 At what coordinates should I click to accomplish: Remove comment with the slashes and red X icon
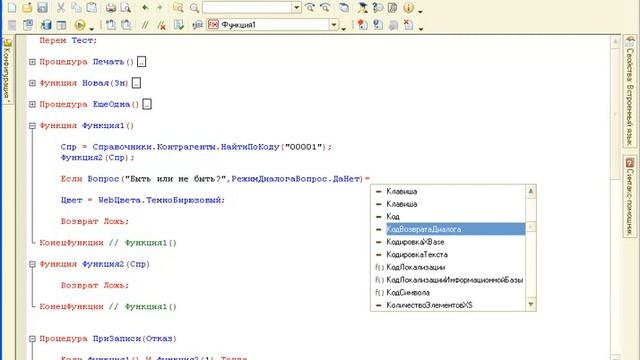[x=161, y=25]
